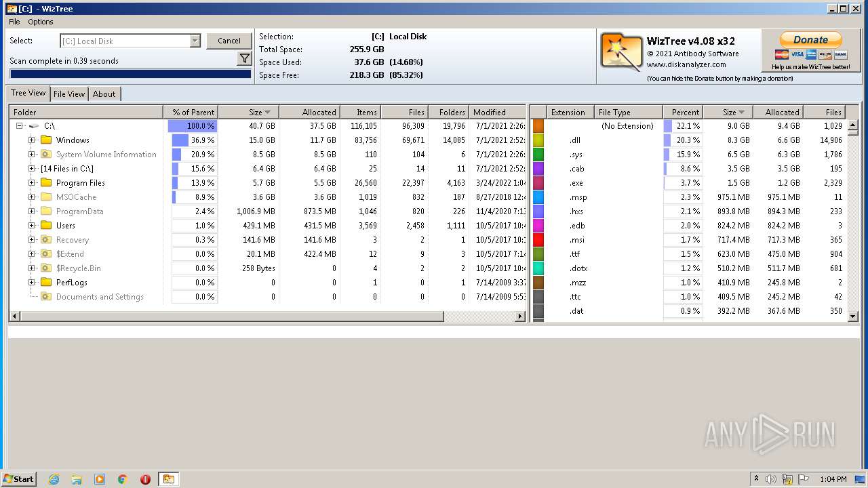Switch to the Tree View tab
868x488 pixels.
(28, 94)
